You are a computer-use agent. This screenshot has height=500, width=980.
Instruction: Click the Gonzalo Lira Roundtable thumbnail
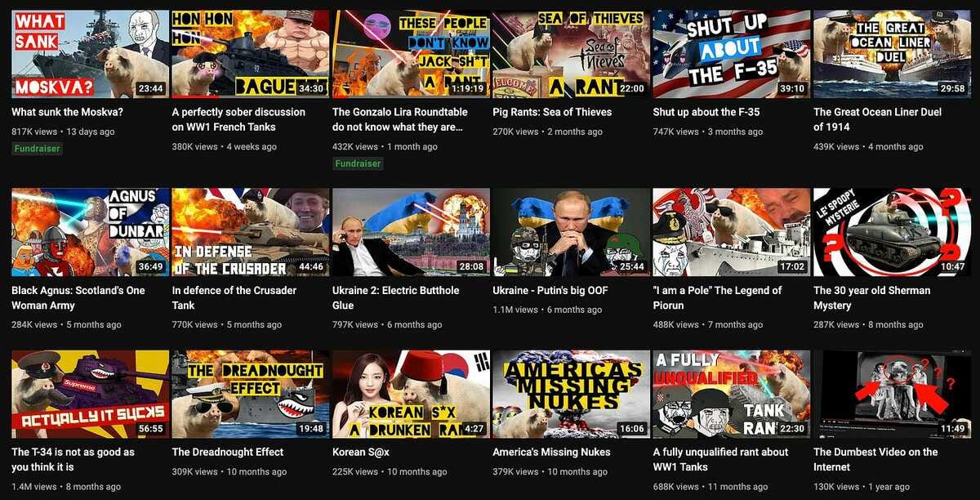411,54
